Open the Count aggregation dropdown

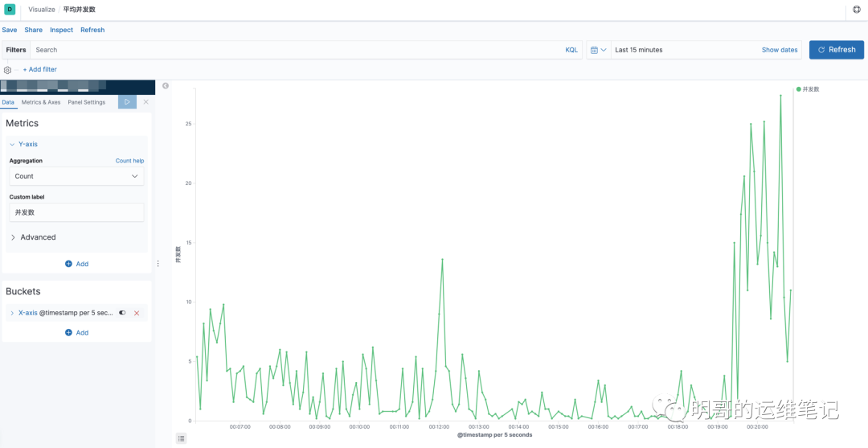click(77, 176)
